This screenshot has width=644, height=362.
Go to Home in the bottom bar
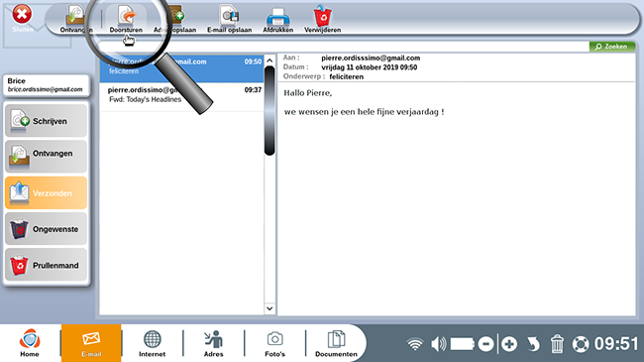coord(30,343)
